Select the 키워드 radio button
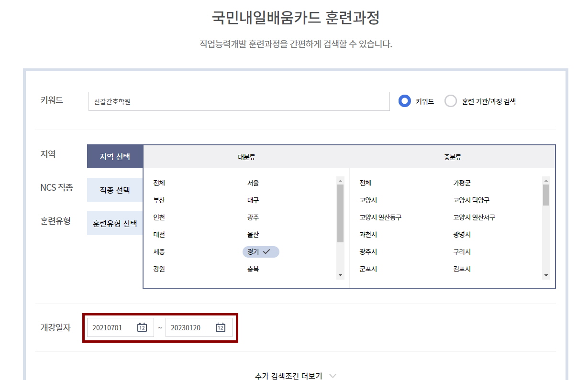Viewport: 588px width, 380px height. click(405, 101)
